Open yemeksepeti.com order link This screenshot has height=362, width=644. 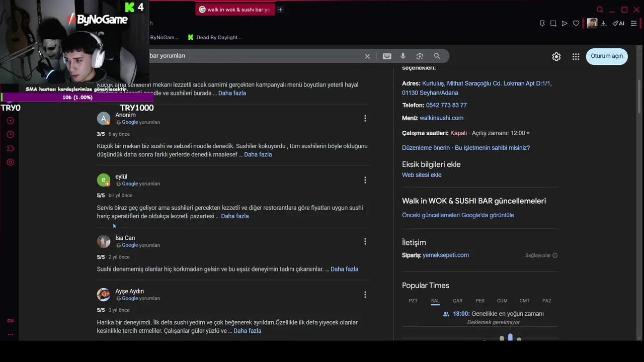click(446, 255)
